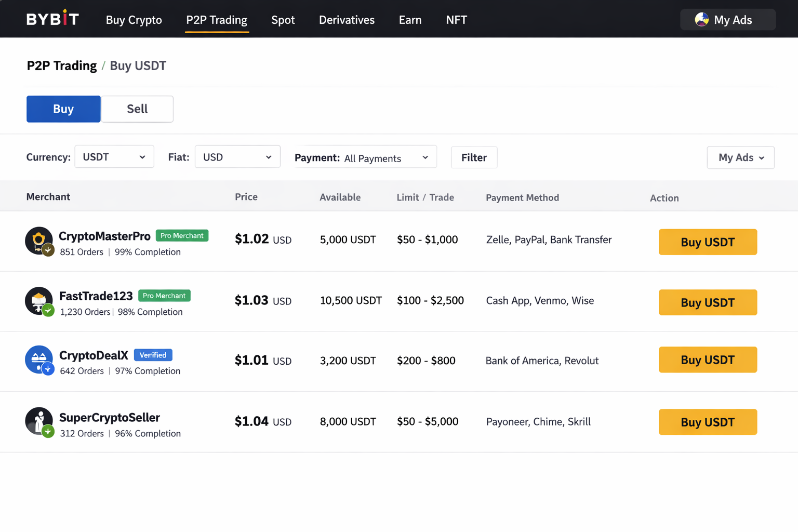Open the Buy Crypto nav item
The image size is (798, 532).
(134, 20)
